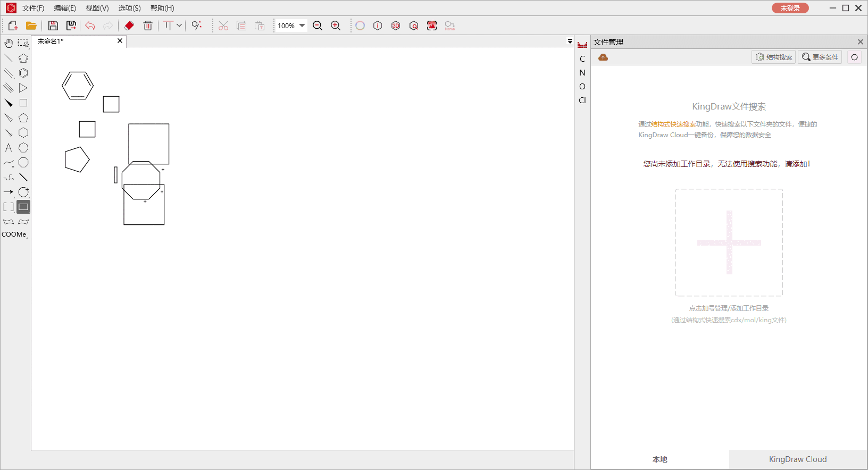The width and height of the screenshot is (868, 470).
Task: Select the COOMe functional group tool
Action: 14,234
